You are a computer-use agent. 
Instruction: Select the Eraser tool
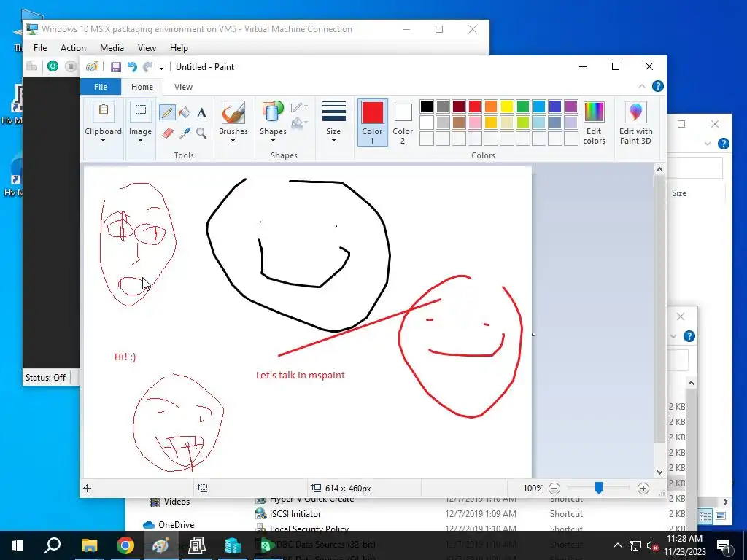167,133
